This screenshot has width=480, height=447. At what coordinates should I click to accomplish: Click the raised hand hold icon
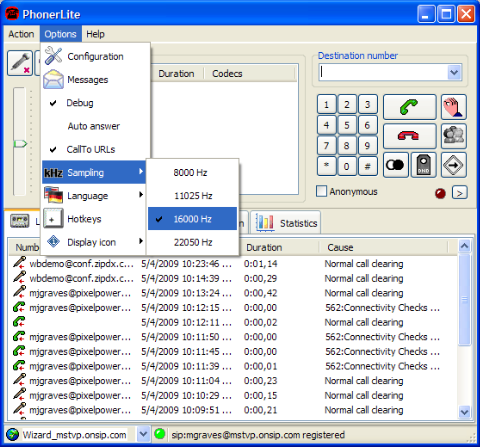[454, 107]
